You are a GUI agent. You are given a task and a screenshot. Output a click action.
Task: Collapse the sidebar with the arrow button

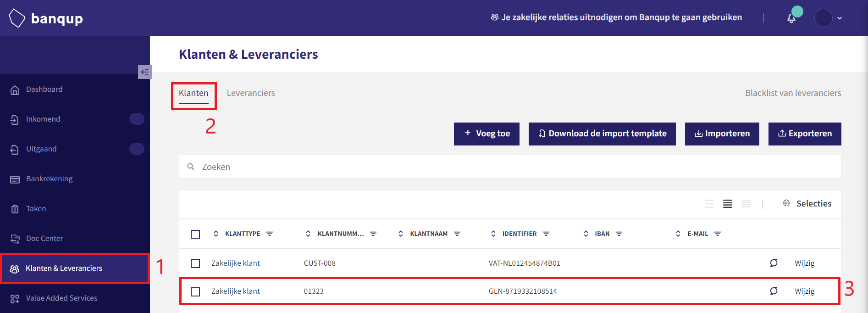point(144,72)
